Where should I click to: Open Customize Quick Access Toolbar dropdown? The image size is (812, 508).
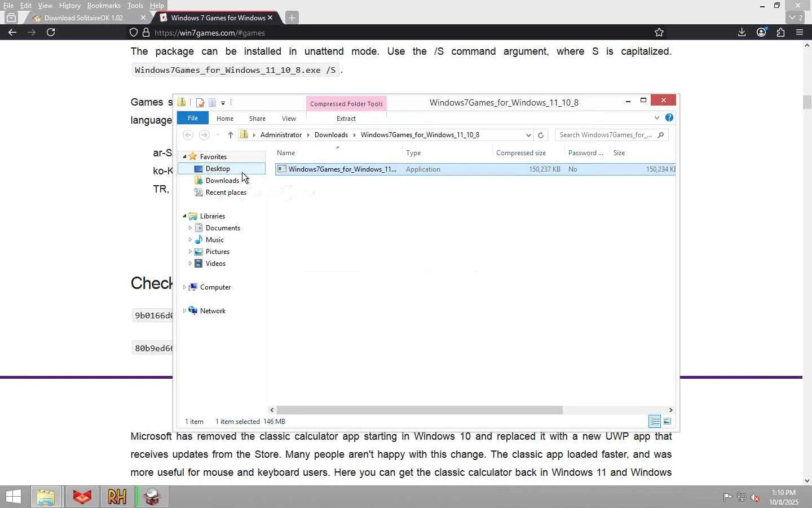[223, 103]
